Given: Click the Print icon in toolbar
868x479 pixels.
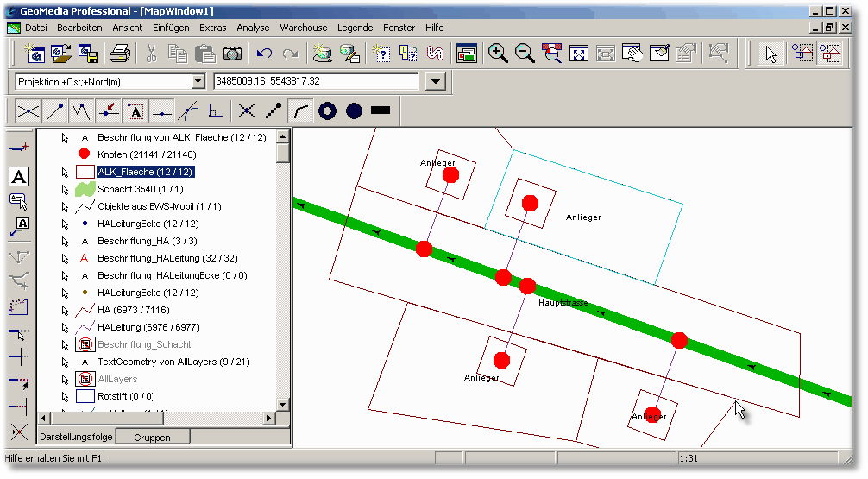Looking at the screenshot, I should (x=120, y=54).
